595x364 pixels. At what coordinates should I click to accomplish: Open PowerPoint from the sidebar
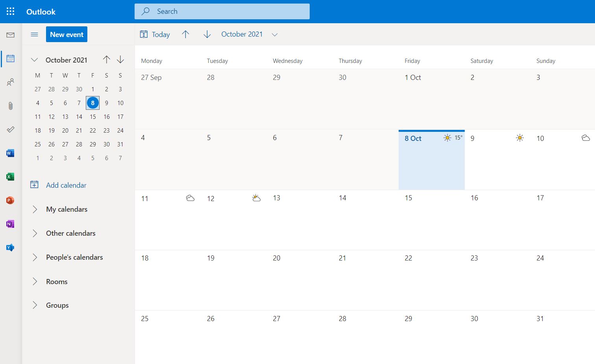coord(10,200)
